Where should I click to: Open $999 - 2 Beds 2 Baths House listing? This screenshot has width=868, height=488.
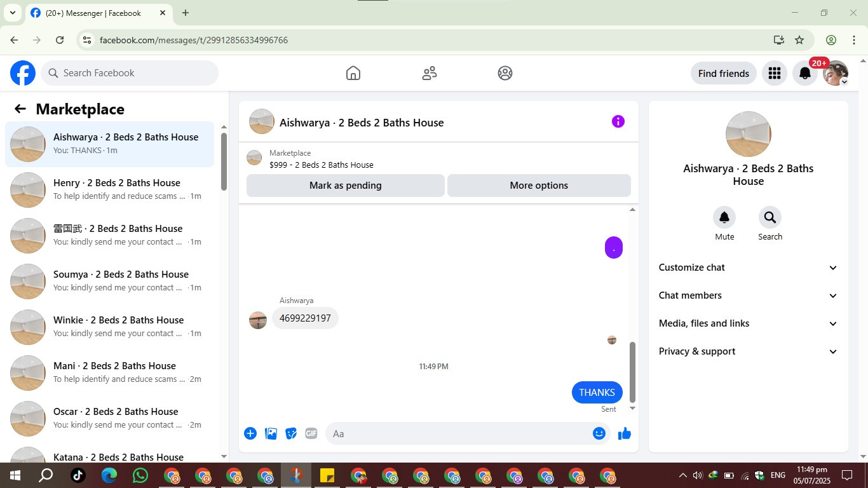(x=322, y=165)
